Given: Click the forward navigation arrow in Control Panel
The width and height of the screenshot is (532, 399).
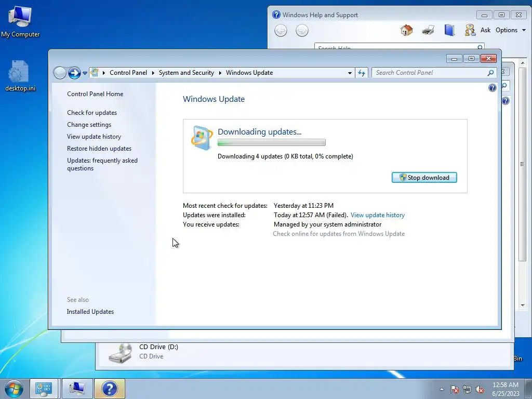Looking at the screenshot, I should pos(74,73).
